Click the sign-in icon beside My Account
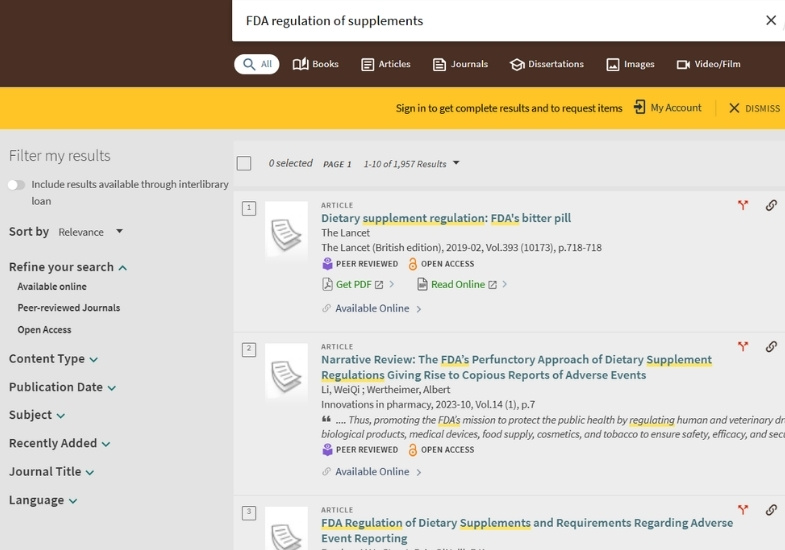 click(x=639, y=107)
